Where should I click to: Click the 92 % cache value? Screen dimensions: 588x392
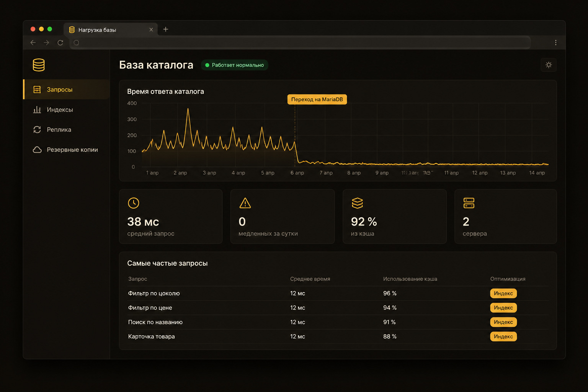[x=364, y=222]
